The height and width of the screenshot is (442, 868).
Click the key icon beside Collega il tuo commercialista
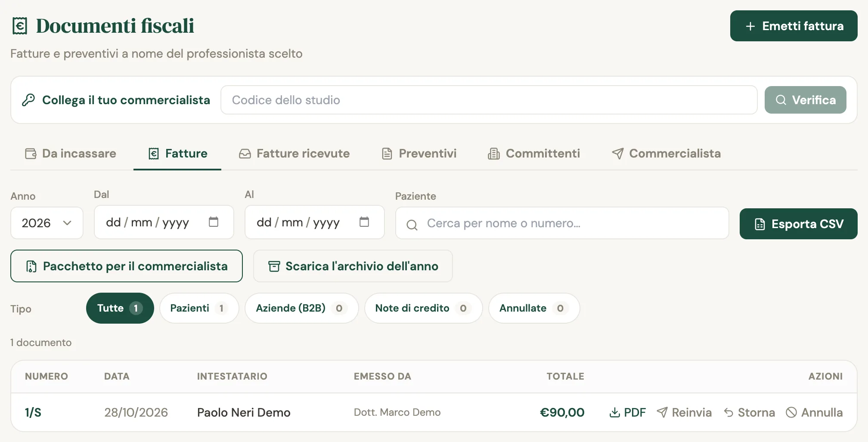click(x=28, y=100)
